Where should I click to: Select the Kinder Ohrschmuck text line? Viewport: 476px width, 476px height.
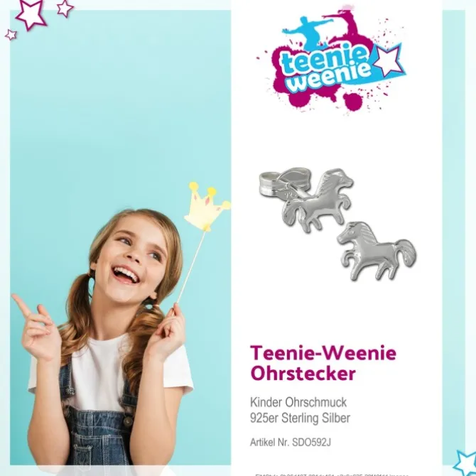[x=298, y=402]
